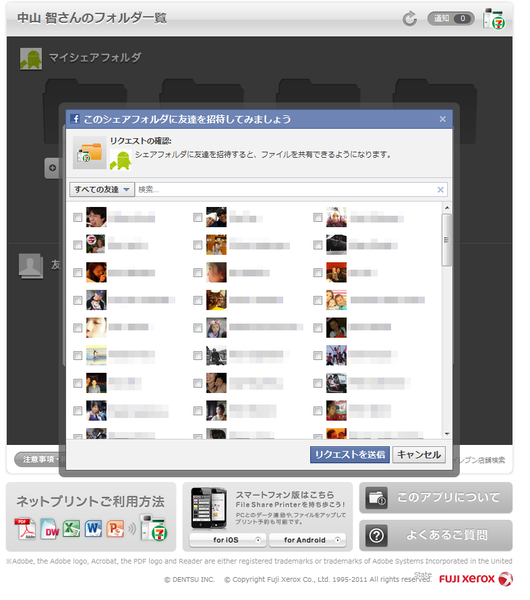Check the third friend in the right column

click(318, 272)
